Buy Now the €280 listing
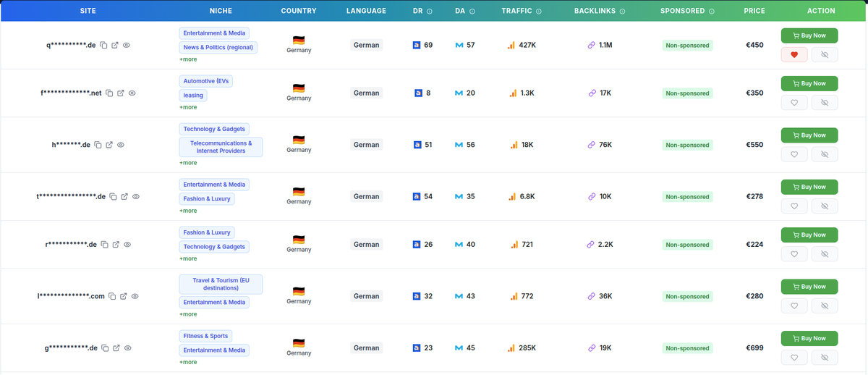This screenshot has width=868, height=375. [x=809, y=287]
